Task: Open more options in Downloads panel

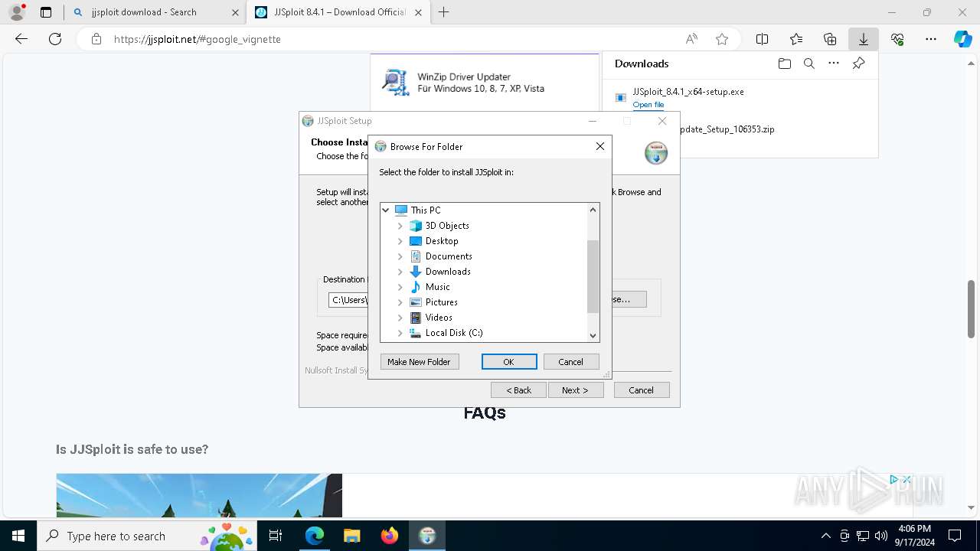Action: click(834, 64)
